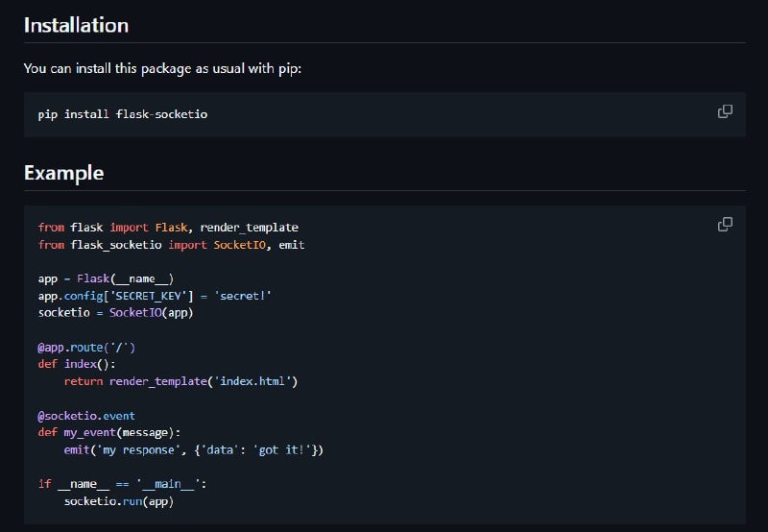This screenshot has width=768, height=532.
Task: Click the 'def my_event(message):' line
Action: click(109, 432)
